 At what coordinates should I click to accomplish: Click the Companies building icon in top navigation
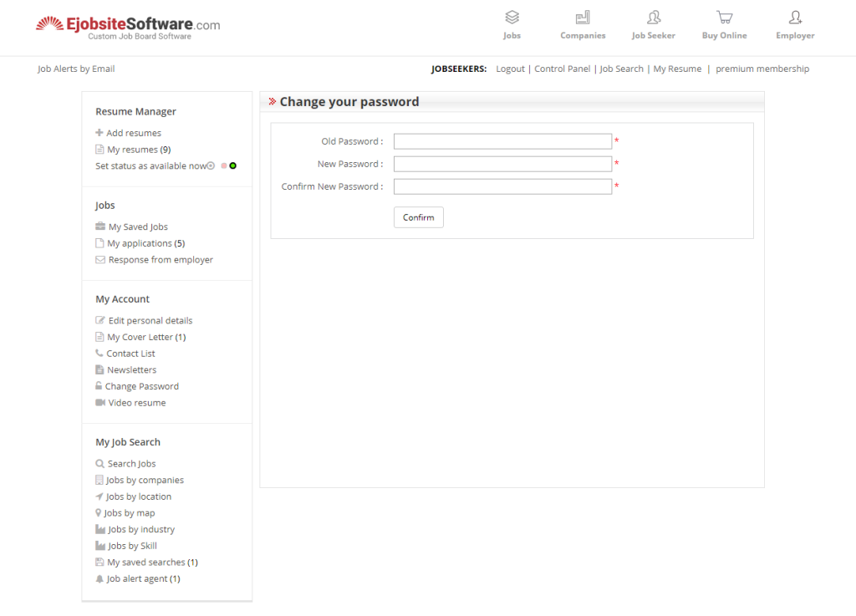(583, 16)
